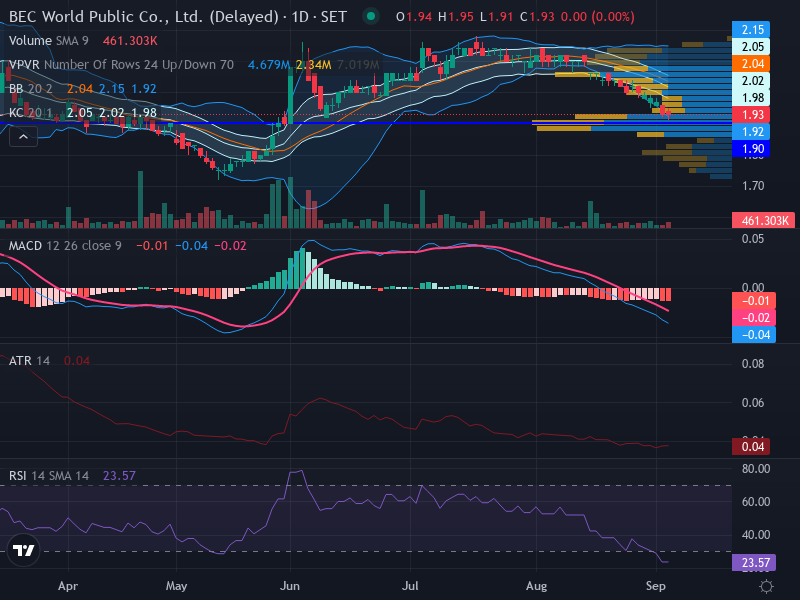
Task: Select the RSI 14 SMA 14 legend
Action: tap(49, 476)
